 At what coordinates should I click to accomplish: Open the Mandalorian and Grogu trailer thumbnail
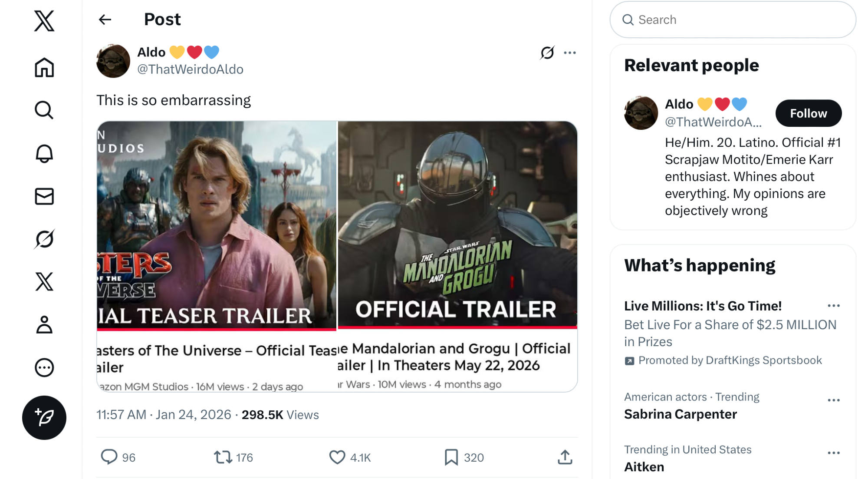[x=457, y=225]
